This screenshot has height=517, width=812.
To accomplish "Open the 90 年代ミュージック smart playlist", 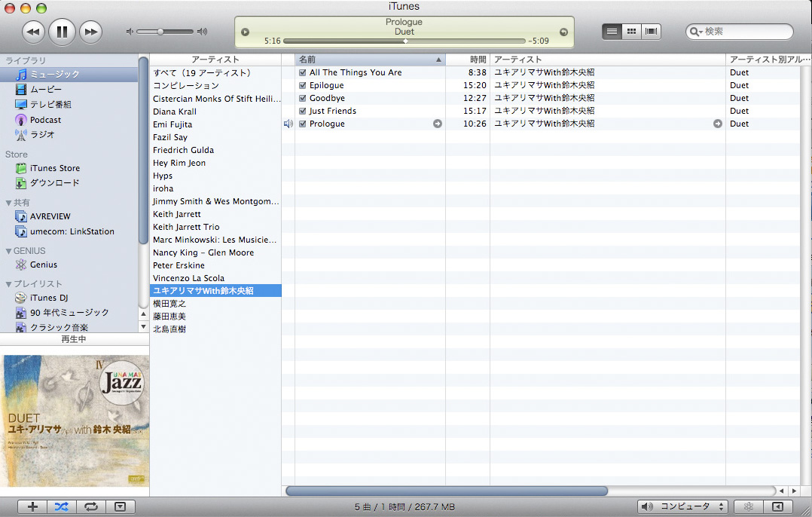I will [62, 313].
